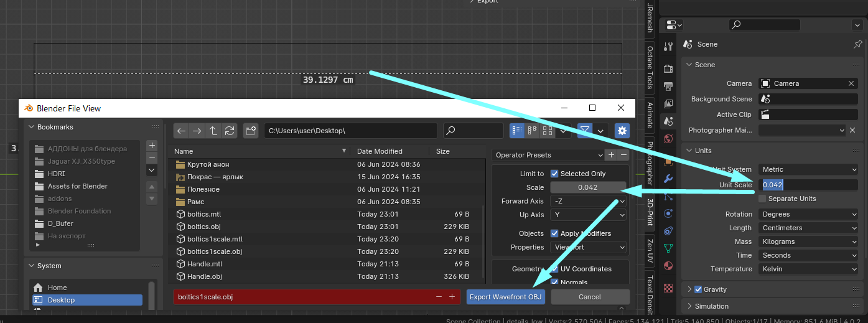Click Cancel in file browser

pyautogui.click(x=590, y=297)
